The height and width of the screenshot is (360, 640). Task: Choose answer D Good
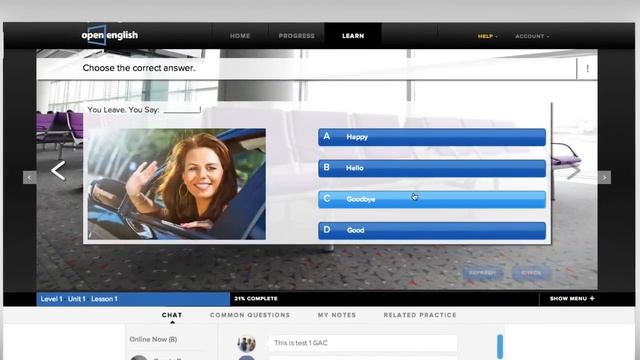click(x=432, y=230)
